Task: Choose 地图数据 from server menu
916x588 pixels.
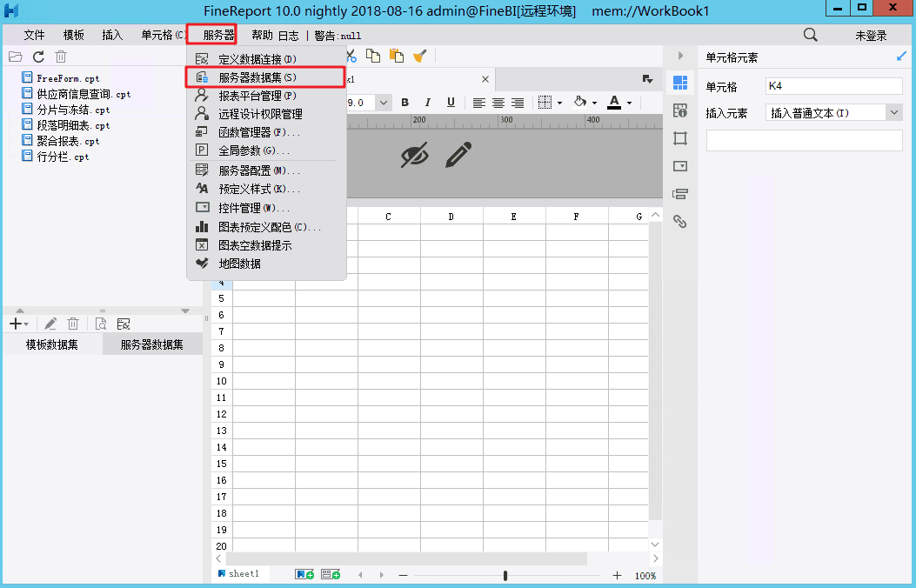Action: (266, 264)
